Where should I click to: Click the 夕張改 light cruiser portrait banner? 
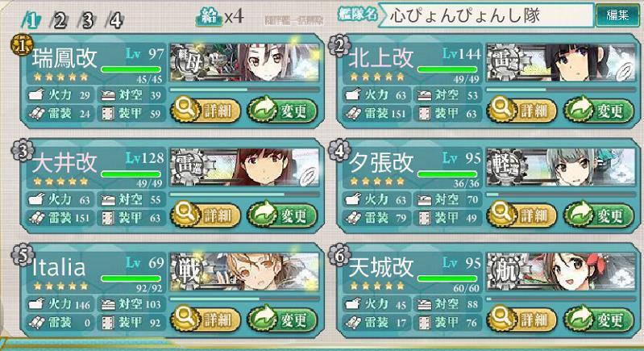[561, 167]
